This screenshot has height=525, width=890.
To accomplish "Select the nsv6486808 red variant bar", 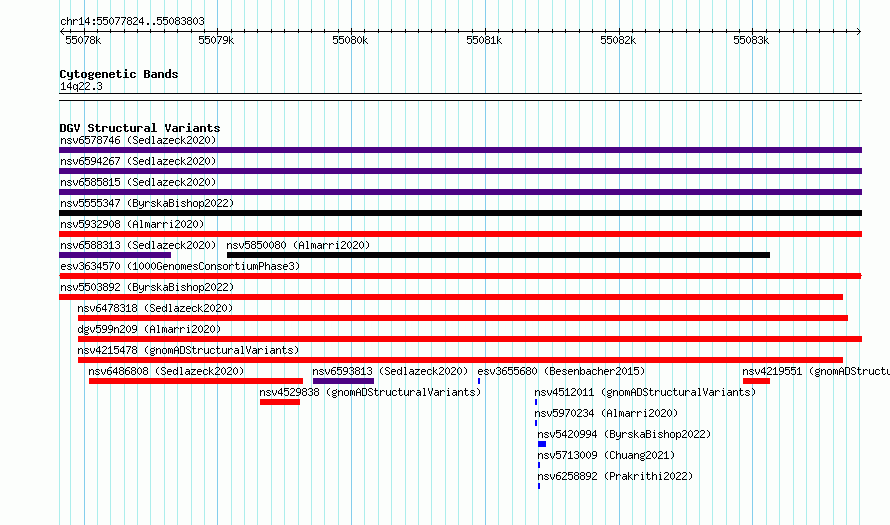I will [x=196, y=381].
